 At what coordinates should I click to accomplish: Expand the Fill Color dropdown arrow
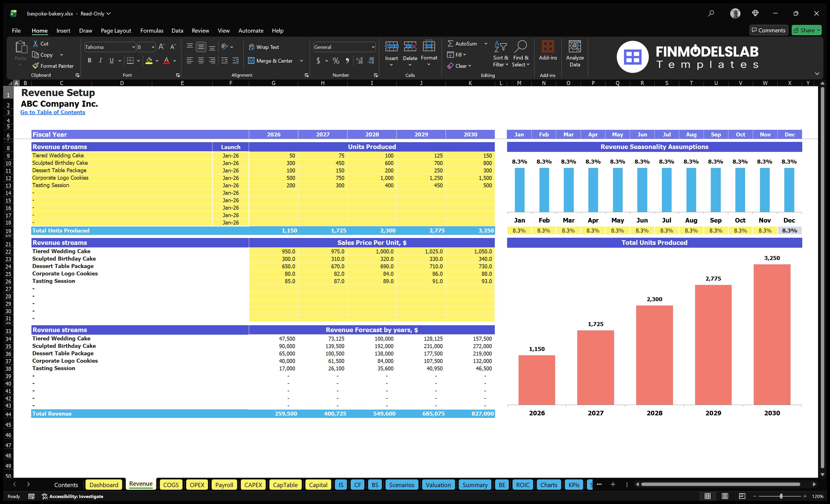pyautogui.click(x=157, y=61)
